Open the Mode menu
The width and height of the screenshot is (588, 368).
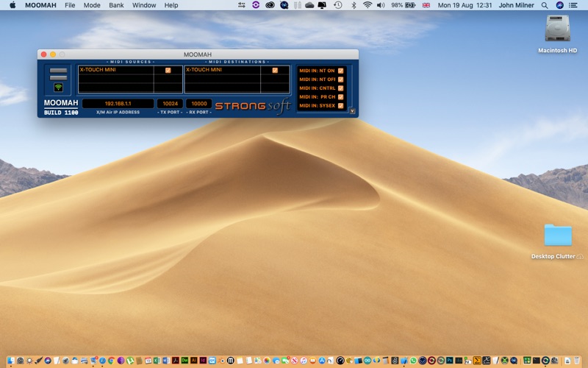pyautogui.click(x=92, y=5)
